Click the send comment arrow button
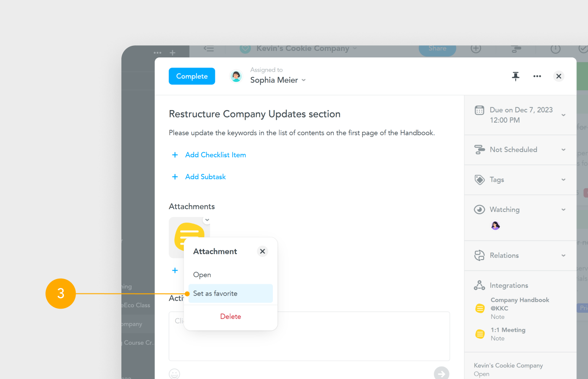This screenshot has width=588, height=379. tap(442, 373)
